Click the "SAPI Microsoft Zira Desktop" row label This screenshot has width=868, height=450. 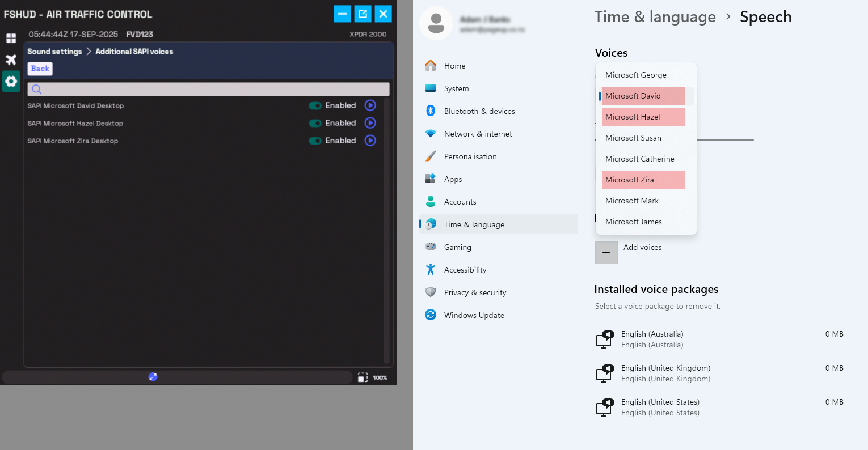click(73, 141)
